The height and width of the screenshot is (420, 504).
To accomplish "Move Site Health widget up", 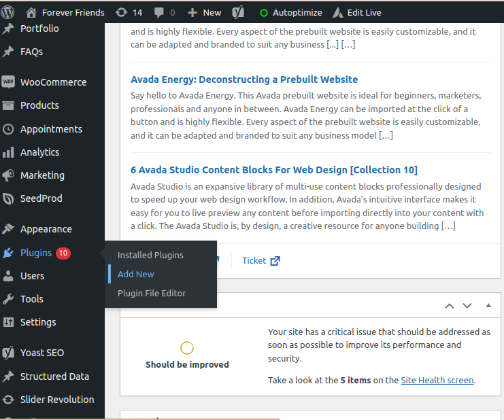I will point(449,306).
